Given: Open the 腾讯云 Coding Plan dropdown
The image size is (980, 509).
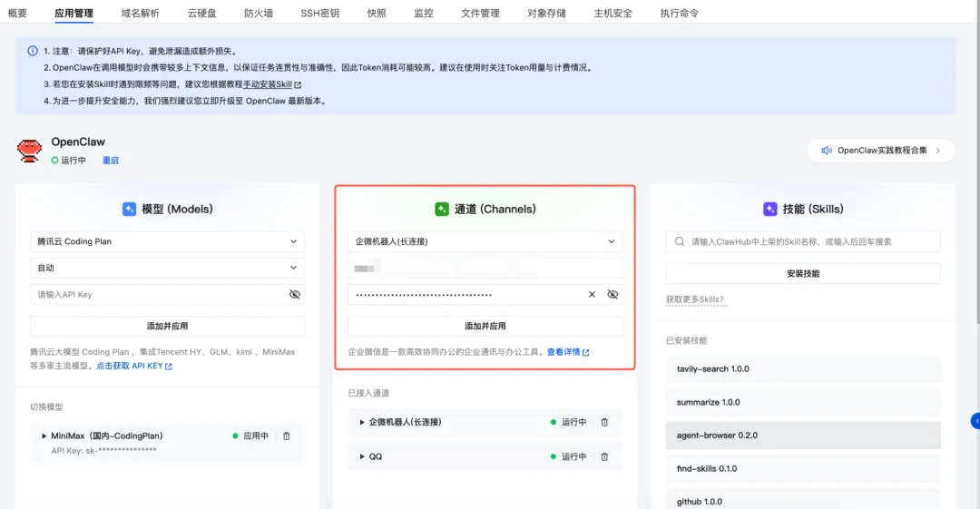Looking at the screenshot, I should (168, 241).
